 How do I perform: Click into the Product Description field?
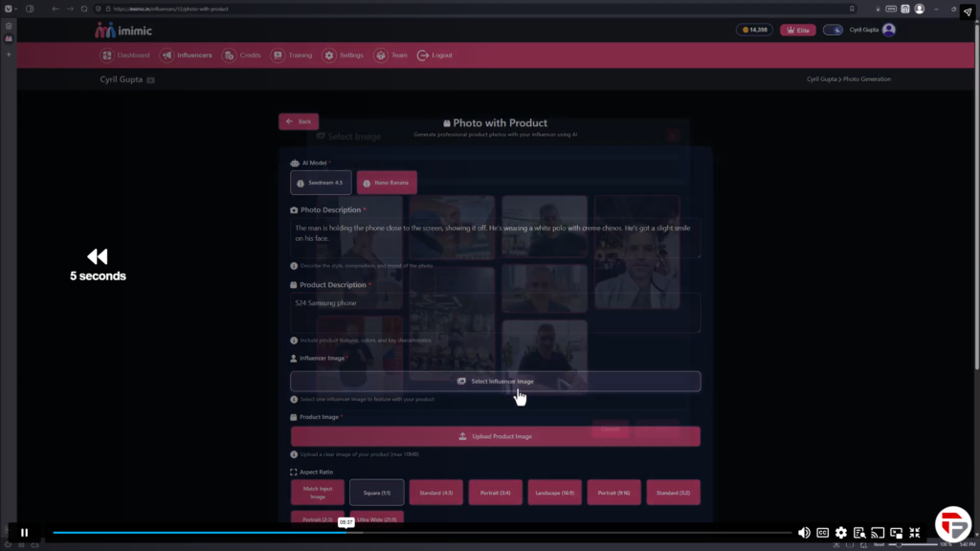(495, 313)
